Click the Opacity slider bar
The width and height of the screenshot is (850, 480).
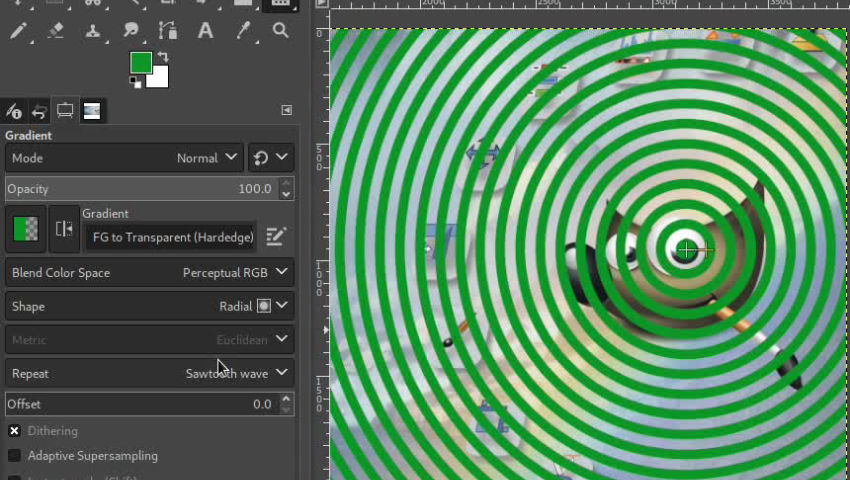pyautogui.click(x=142, y=189)
